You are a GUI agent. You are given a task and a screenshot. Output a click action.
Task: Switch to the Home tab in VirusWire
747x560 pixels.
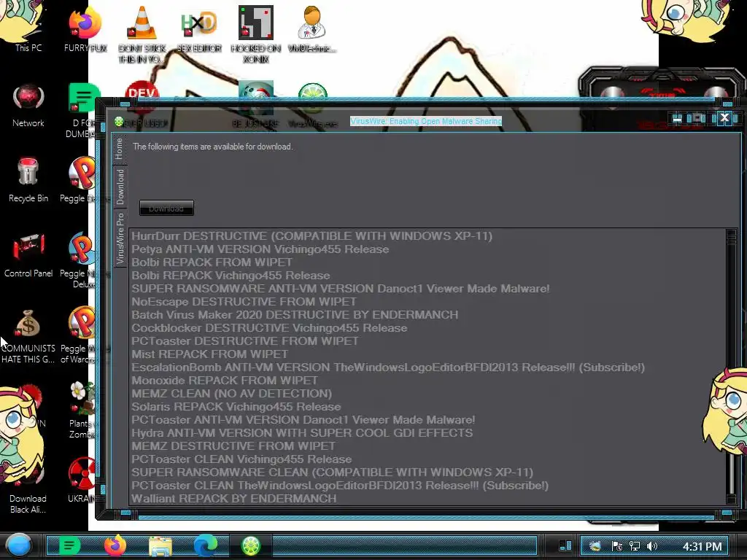[119, 149]
